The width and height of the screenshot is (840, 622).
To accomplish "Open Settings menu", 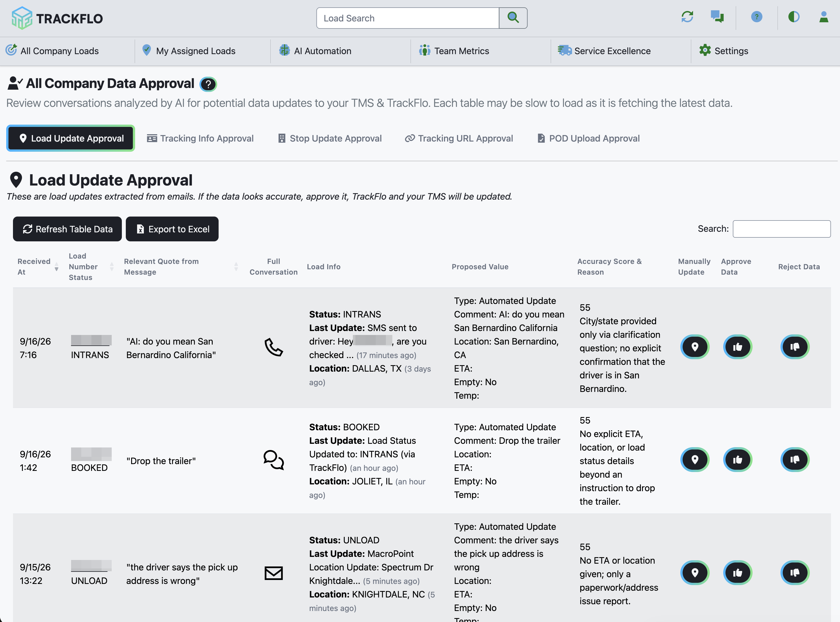I will click(x=724, y=51).
